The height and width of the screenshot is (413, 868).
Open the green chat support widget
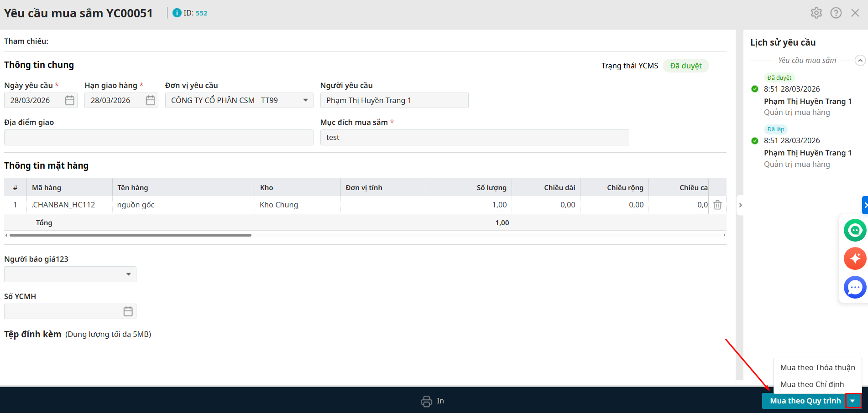855,230
